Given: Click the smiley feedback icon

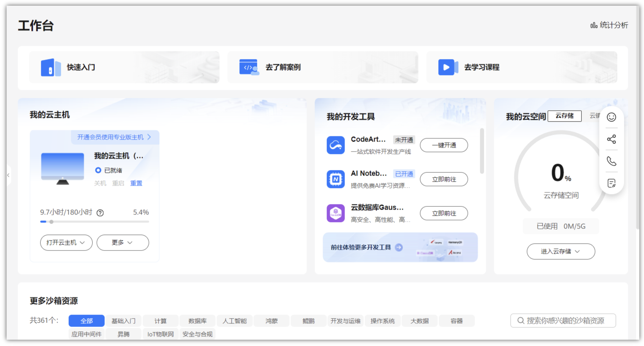Looking at the screenshot, I should [611, 117].
